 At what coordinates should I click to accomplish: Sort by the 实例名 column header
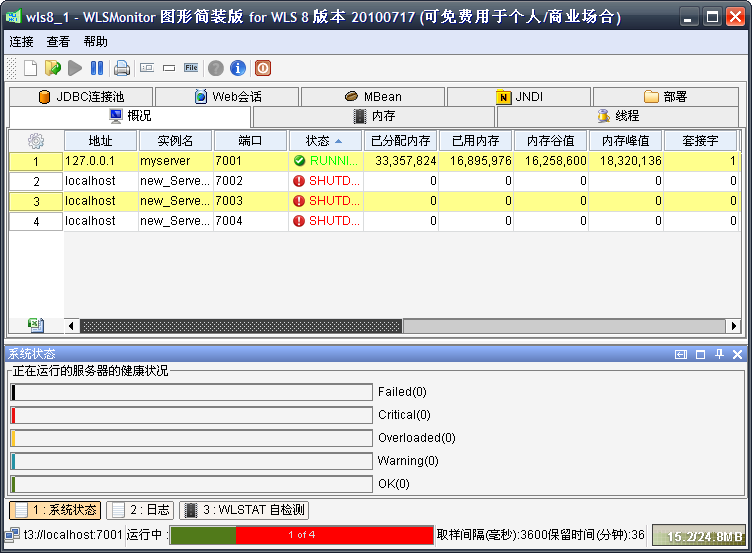point(175,141)
